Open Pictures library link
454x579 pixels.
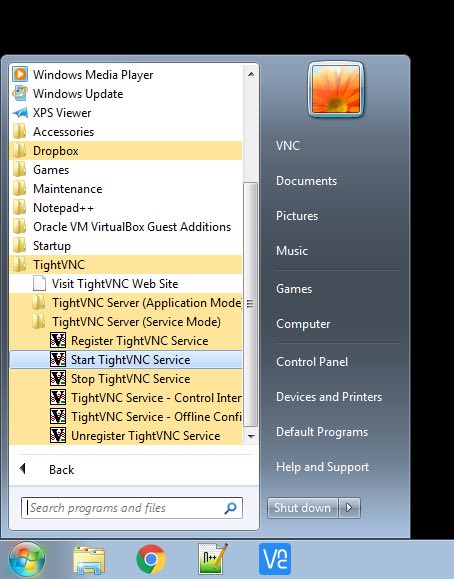point(297,216)
